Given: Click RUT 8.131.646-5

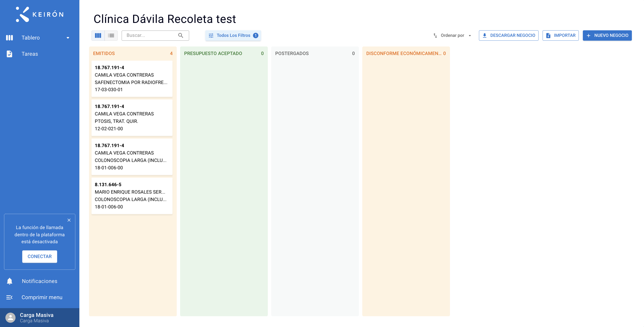Looking at the screenshot, I should pos(108,184).
